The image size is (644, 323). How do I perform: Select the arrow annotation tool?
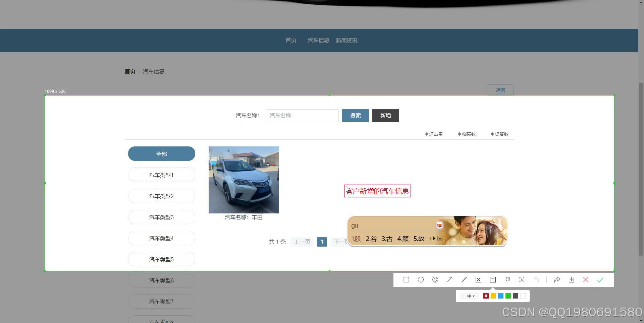pos(450,280)
